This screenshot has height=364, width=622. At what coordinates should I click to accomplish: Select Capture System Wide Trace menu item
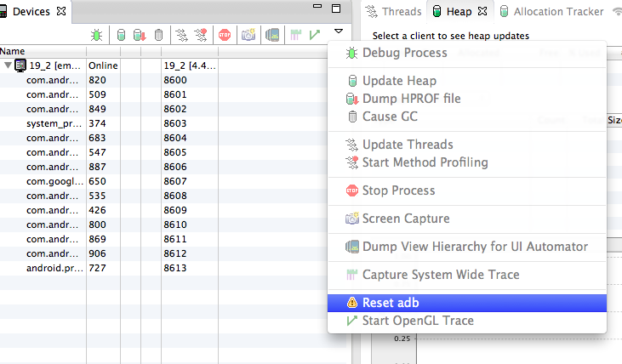coord(440,275)
